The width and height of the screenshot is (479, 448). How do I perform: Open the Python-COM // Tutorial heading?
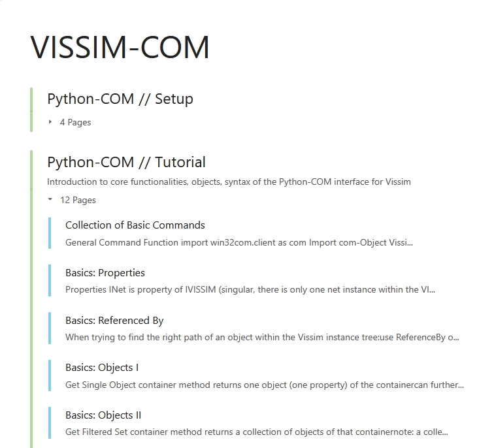pyautogui.click(x=126, y=162)
